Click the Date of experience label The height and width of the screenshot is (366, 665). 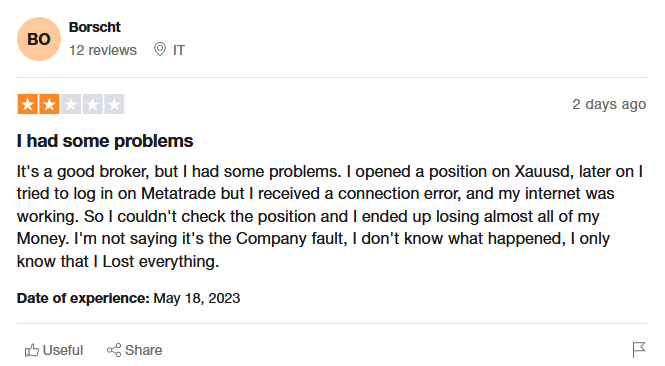pos(83,298)
